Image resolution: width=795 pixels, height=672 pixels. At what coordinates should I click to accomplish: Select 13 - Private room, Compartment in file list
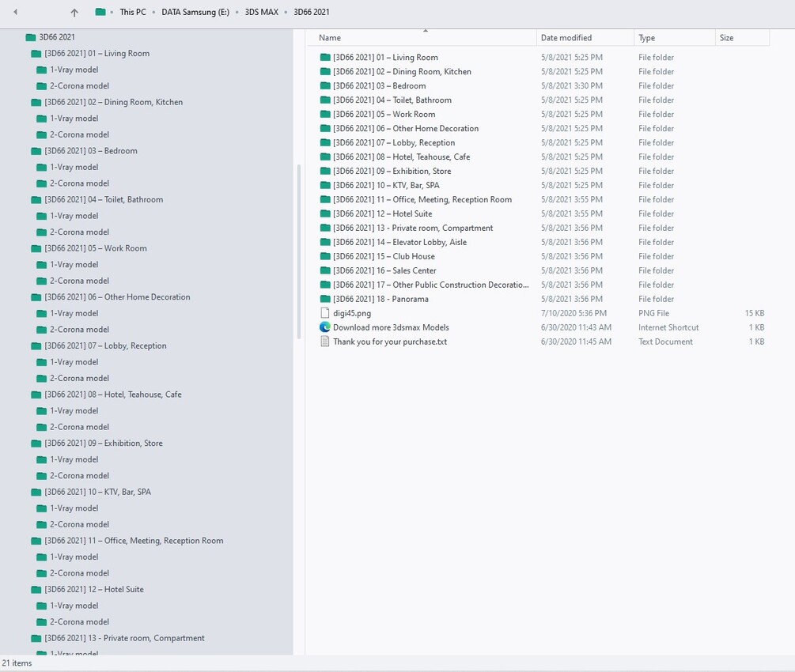pos(413,228)
